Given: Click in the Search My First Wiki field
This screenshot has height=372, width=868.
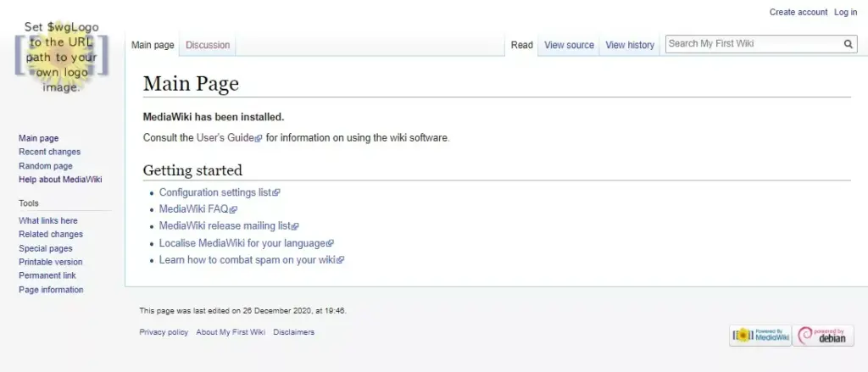Looking at the screenshot, I should (751, 44).
